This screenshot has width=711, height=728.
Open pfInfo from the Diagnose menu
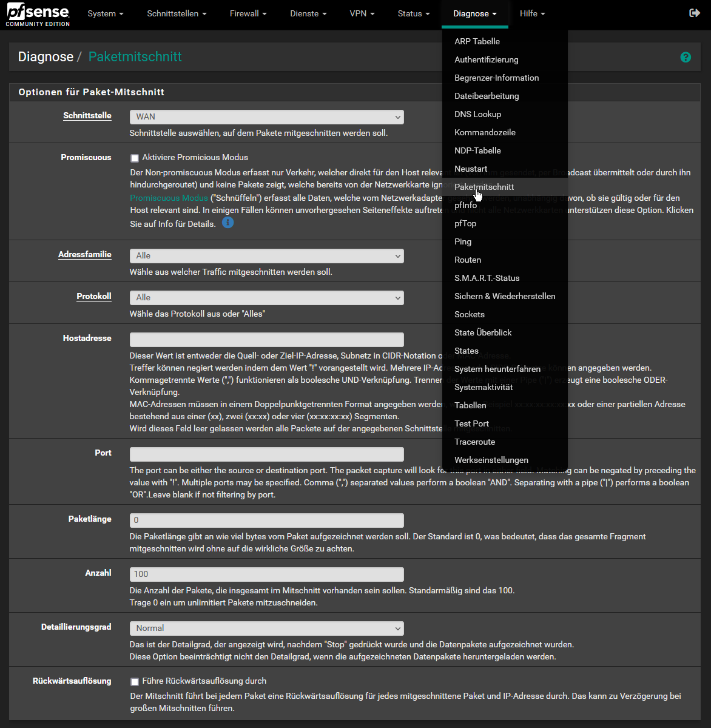pyautogui.click(x=505, y=205)
